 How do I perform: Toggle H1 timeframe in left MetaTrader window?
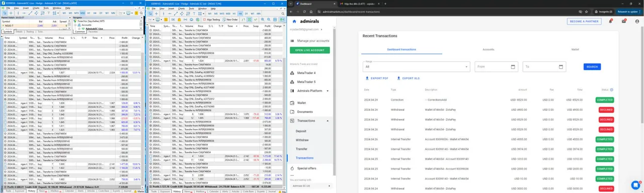tap(89, 13)
